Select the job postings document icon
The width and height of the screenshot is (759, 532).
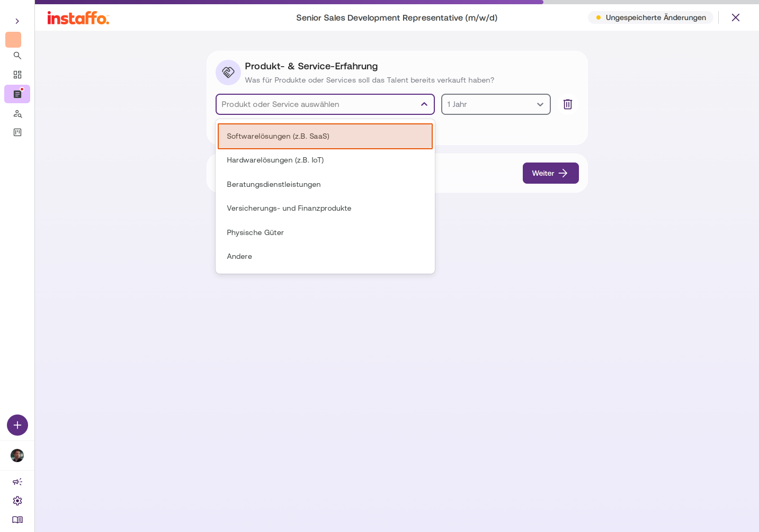[x=17, y=94]
